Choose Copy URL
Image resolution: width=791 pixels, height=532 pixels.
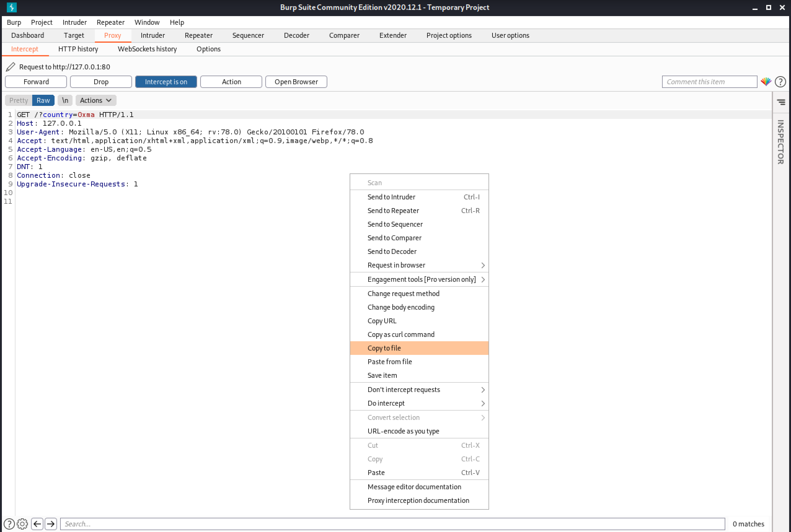419,321
